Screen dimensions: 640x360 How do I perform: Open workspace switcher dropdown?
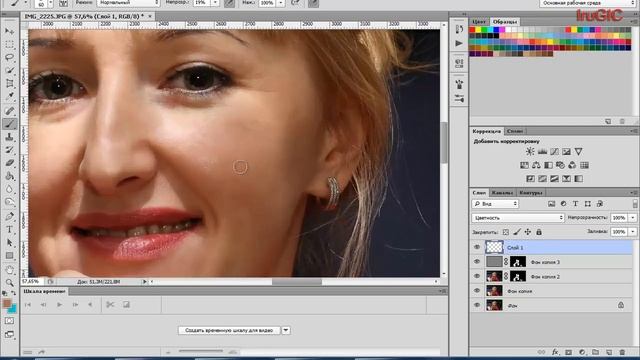click(588, 3)
